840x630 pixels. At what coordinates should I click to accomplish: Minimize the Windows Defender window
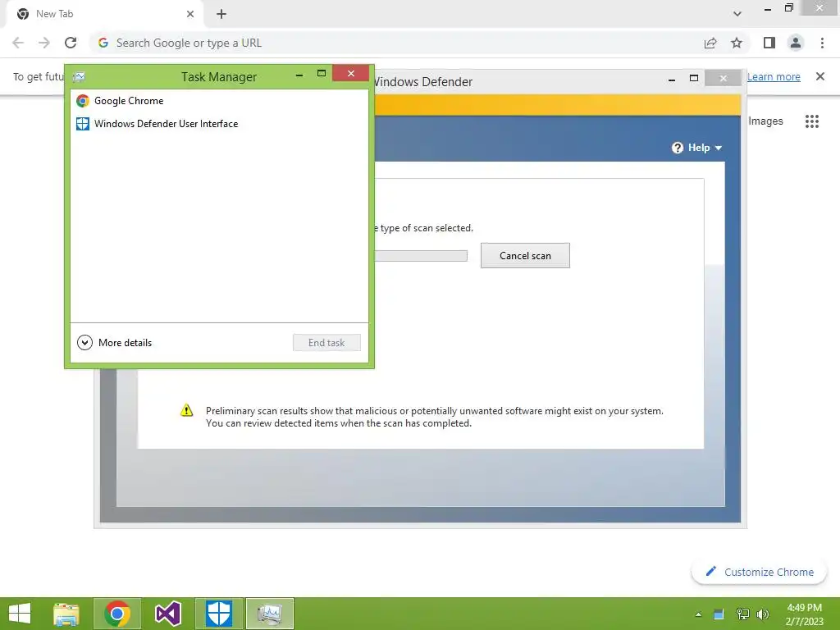tap(672, 80)
